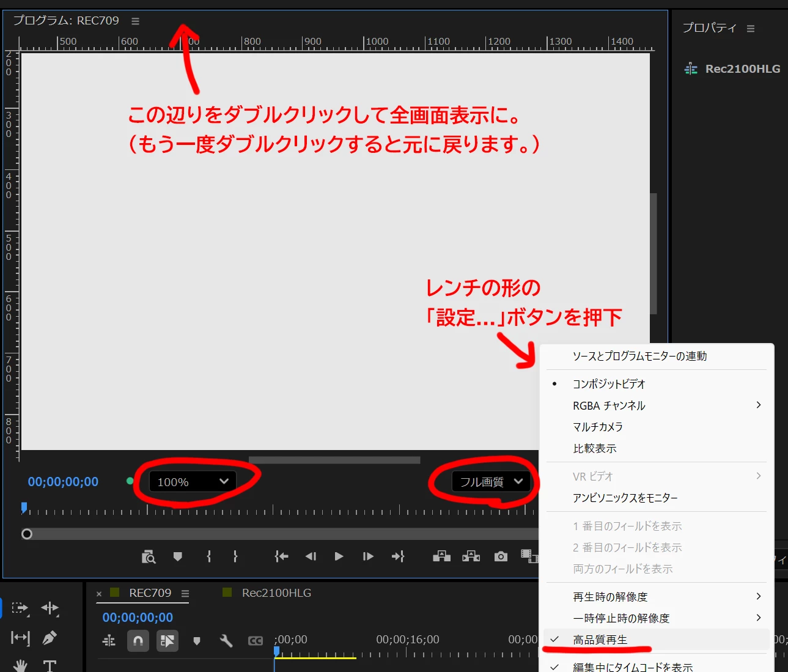
Task: Open caption track options with the CC icon
Action: [256, 641]
